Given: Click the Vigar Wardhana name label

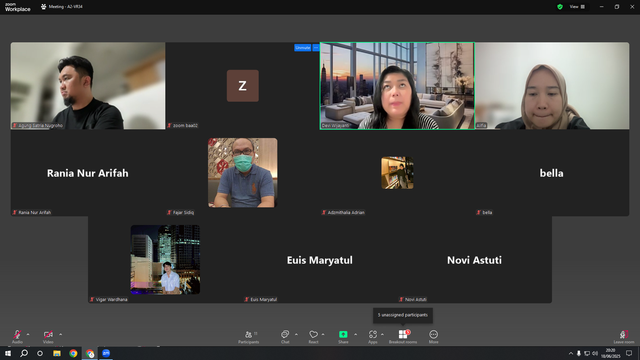Looking at the screenshot, I should pos(111,299).
